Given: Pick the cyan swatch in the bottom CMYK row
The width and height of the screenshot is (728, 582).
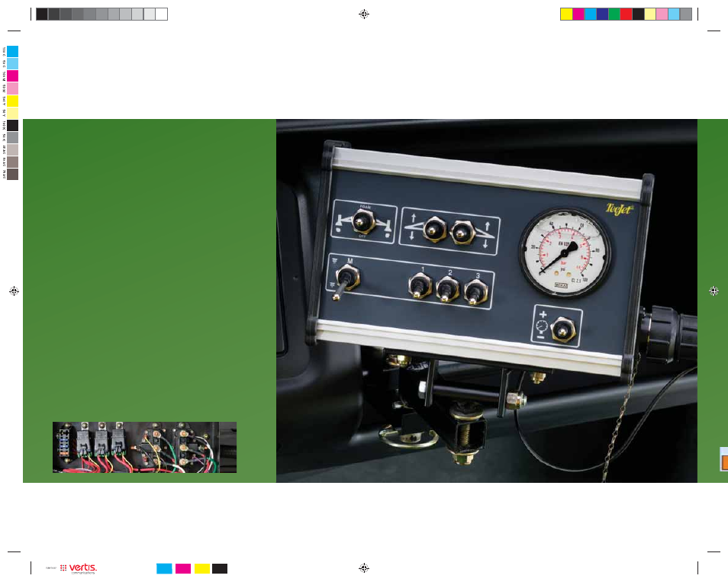Looking at the screenshot, I should pyautogui.click(x=164, y=568).
